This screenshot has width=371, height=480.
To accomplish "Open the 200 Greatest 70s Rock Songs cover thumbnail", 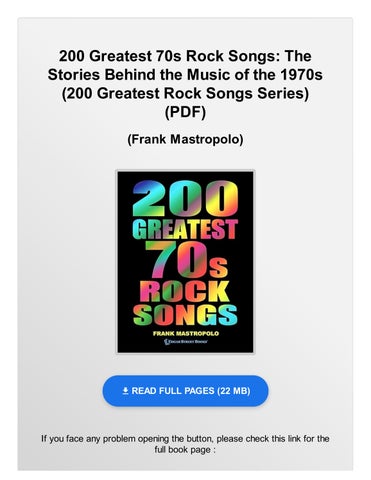I will pyautogui.click(x=185, y=262).
